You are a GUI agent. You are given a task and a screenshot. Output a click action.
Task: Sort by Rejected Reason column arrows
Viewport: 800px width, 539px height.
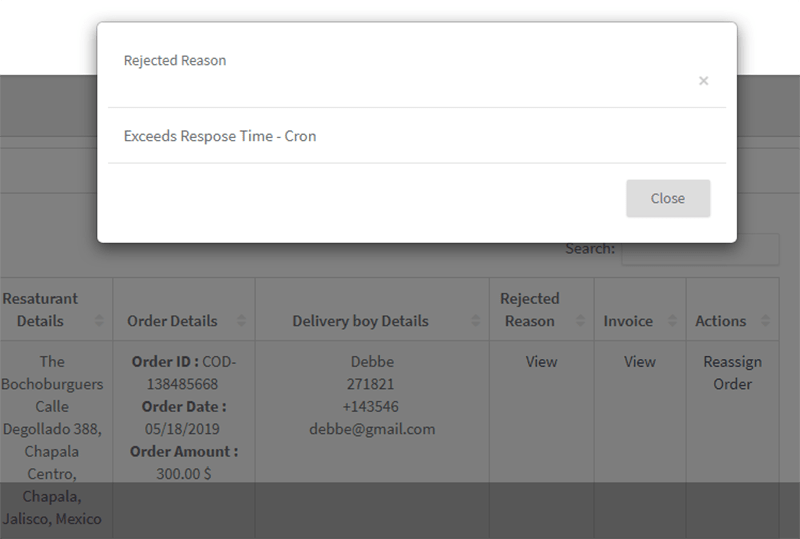[x=581, y=321]
